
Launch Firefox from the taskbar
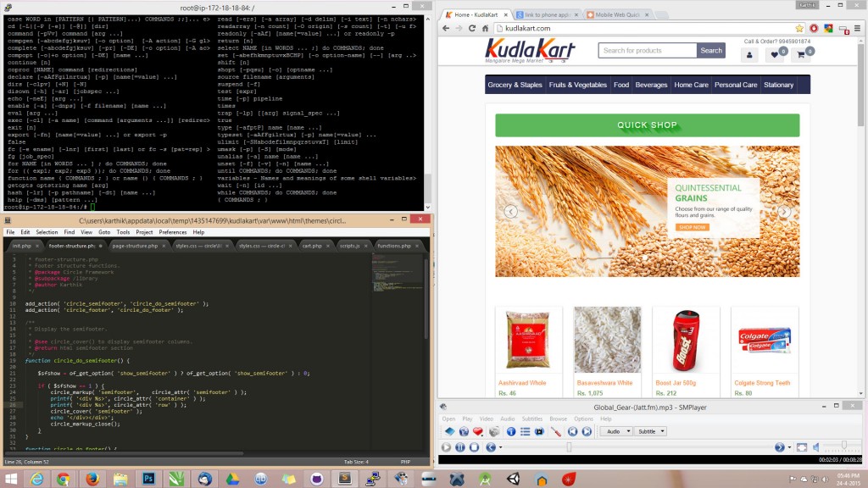[x=92, y=479]
